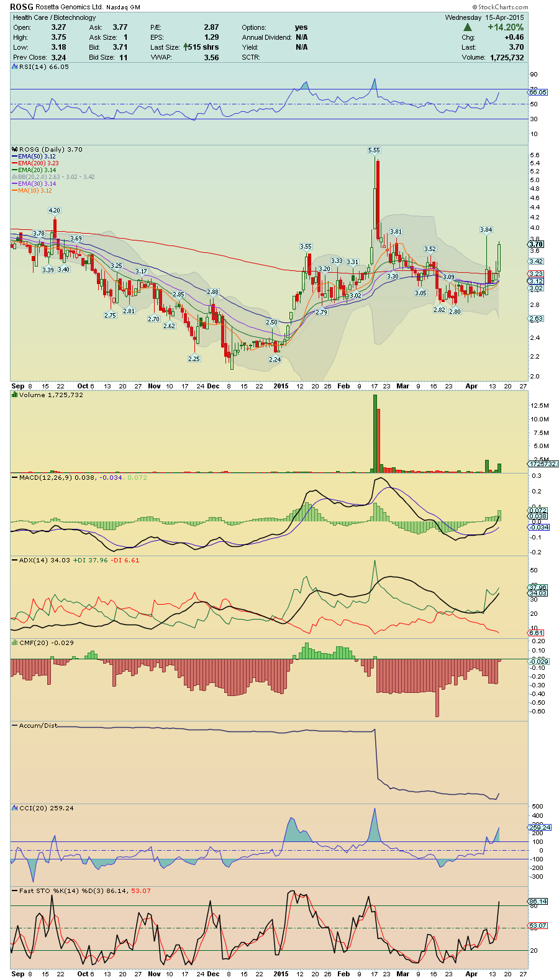Viewport: 559px width, 980px height.
Task: Click the High value 3.75
Action: [58, 37]
